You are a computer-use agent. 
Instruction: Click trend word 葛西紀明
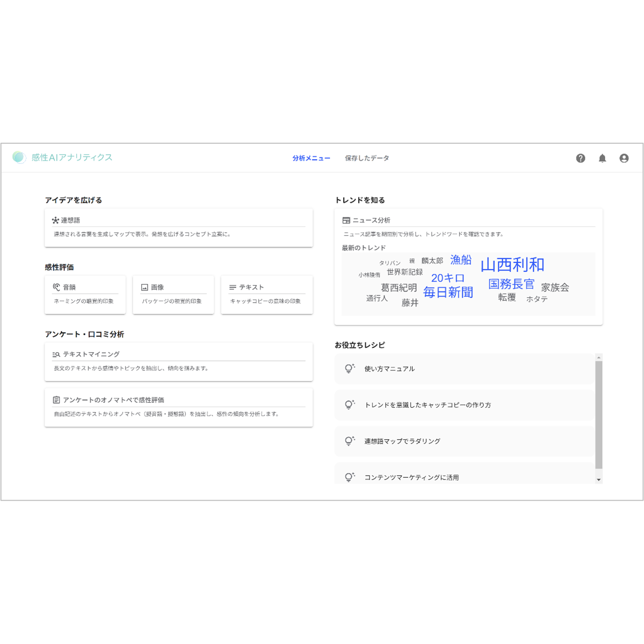[399, 287]
